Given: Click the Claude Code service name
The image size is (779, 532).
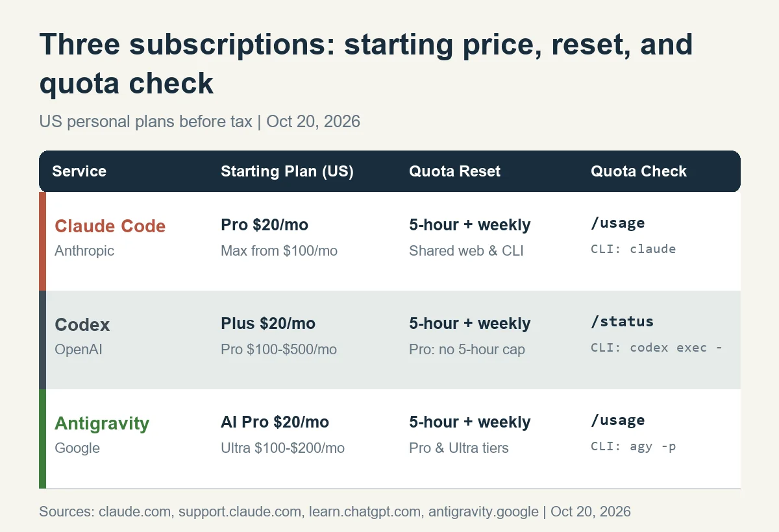Looking at the screenshot, I should (110, 226).
